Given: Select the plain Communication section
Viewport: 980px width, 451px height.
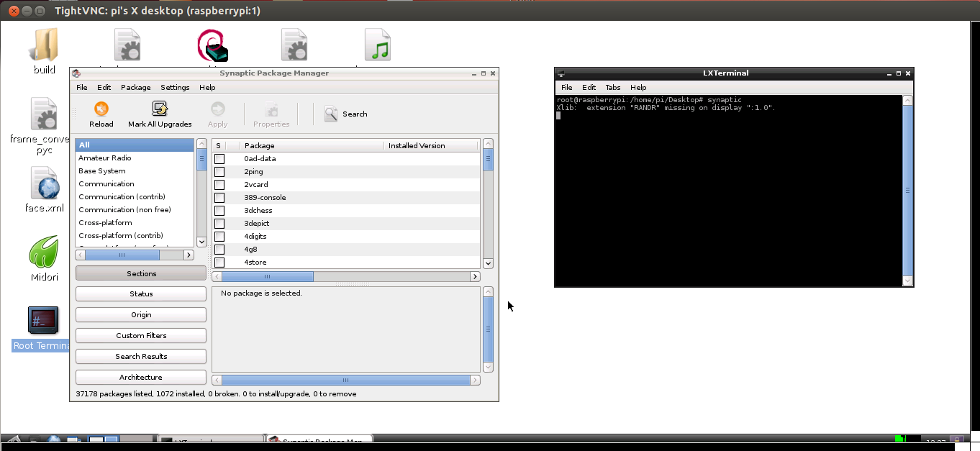Looking at the screenshot, I should click(x=135, y=183).
